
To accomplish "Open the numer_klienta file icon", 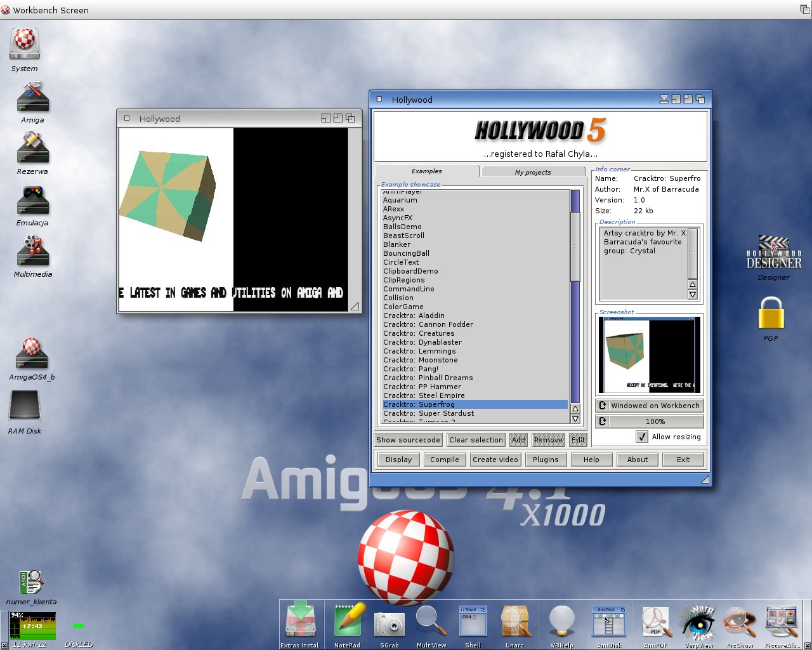I will pyautogui.click(x=31, y=582).
